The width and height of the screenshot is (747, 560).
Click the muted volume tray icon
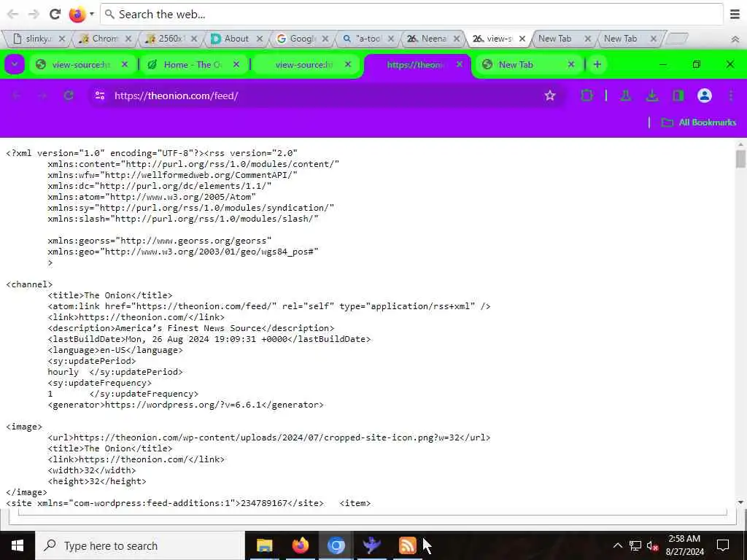click(653, 545)
